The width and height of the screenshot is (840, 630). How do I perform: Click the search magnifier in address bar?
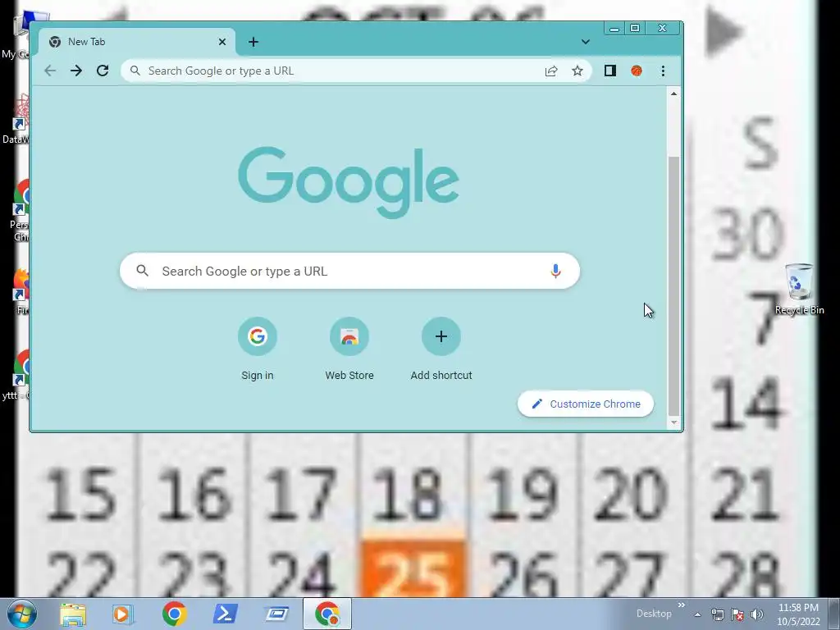point(135,71)
